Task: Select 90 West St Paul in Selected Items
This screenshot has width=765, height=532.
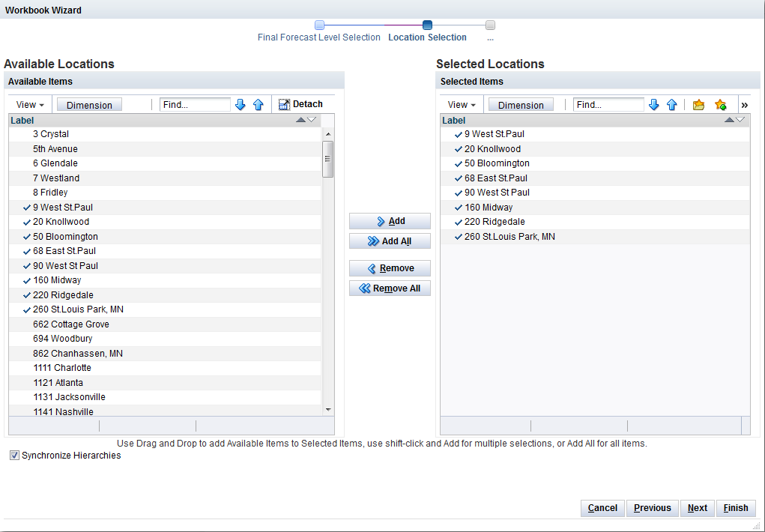Action: point(595,193)
